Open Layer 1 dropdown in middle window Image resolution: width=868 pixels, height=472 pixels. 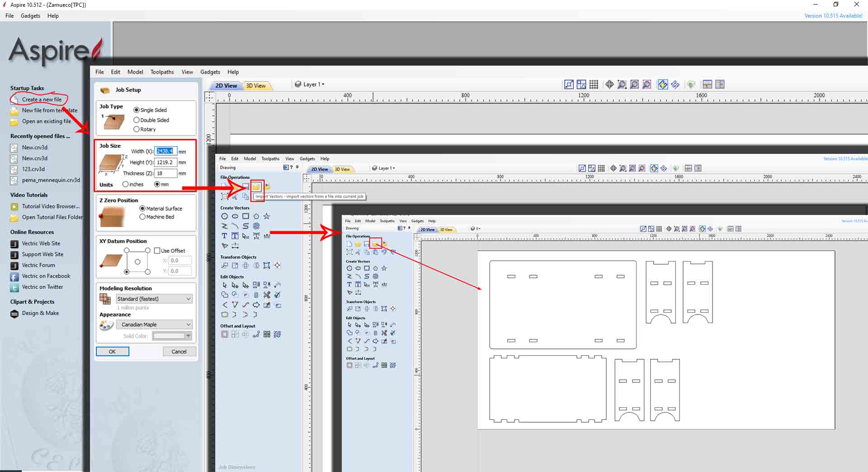[x=384, y=168]
